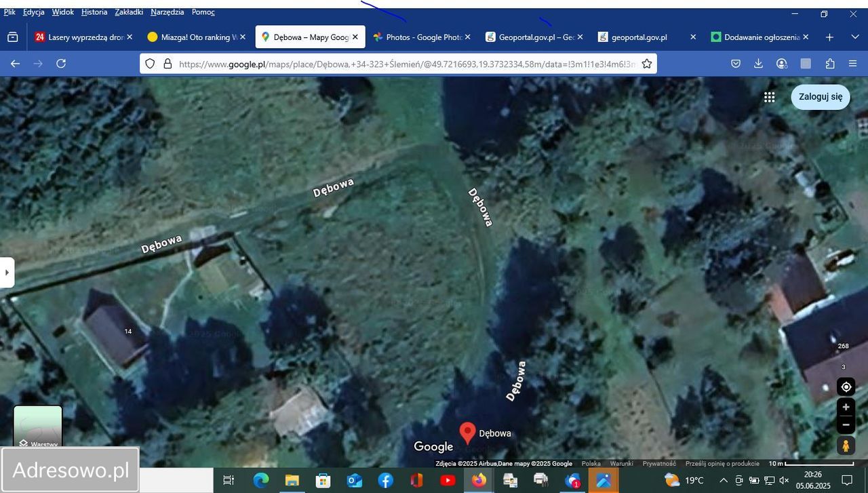The width and height of the screenshot is (868, 493).
Task: Bookmark this page with the star icon
Action: [647, 63]
